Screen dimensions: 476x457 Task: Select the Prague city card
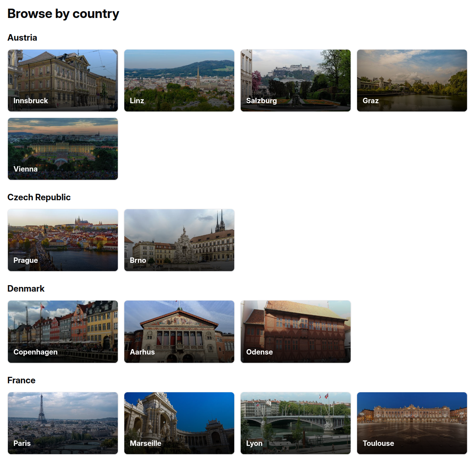[63, 240]
